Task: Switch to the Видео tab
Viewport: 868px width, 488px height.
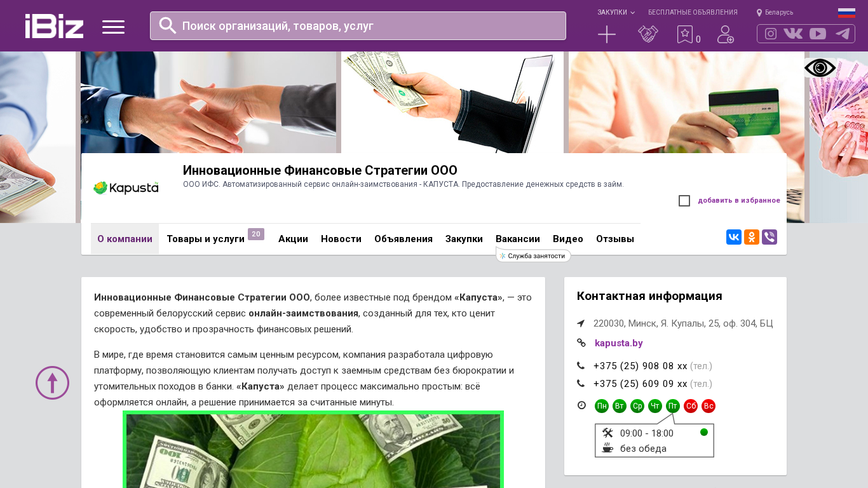Action: (x=568, y=239)
